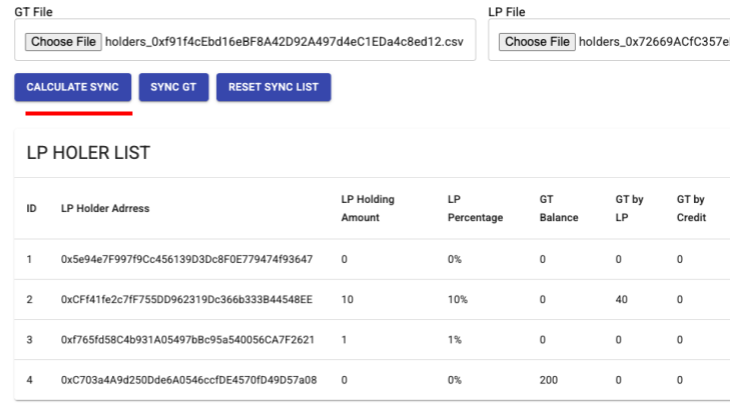Viewport: 730px width, 416px height.
Task: Click the GT by LP column header
Action: click(x=629, y=208)
